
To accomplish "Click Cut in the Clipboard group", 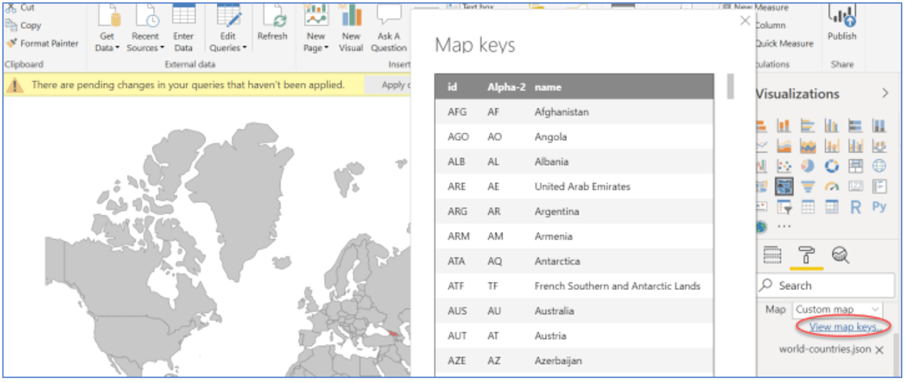I will coord(20,8).
